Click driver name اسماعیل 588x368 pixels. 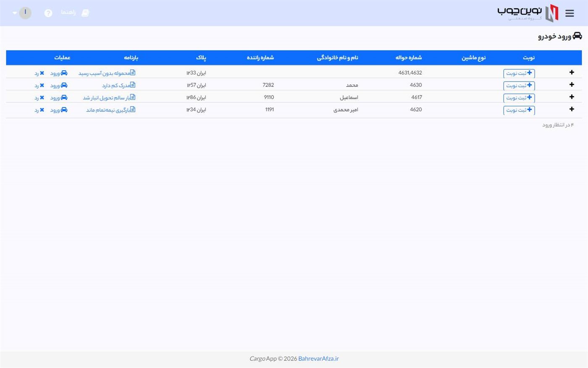(349, 97)
